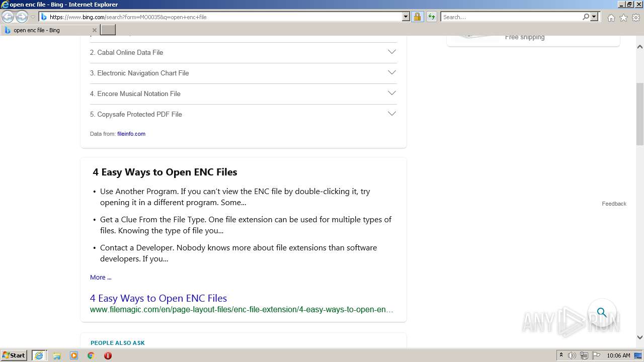This screenshot has height=362, width=644.
Task: Expand the Encore Musical Notation File entry
Action: pos(244,94)
